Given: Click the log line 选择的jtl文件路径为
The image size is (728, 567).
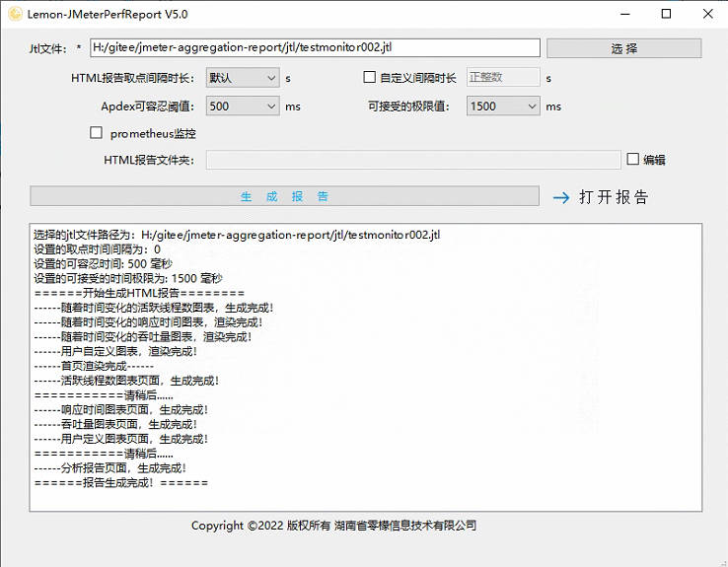Looking at the screenshot, I should point(237,235).
